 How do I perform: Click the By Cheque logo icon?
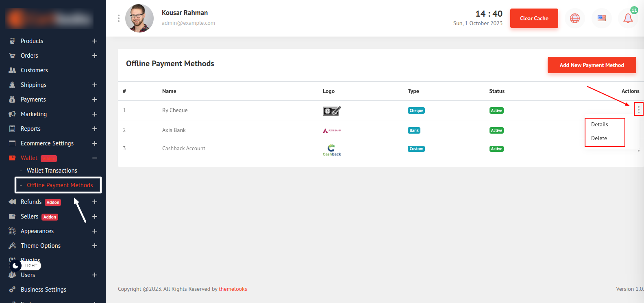click(332, 110)
